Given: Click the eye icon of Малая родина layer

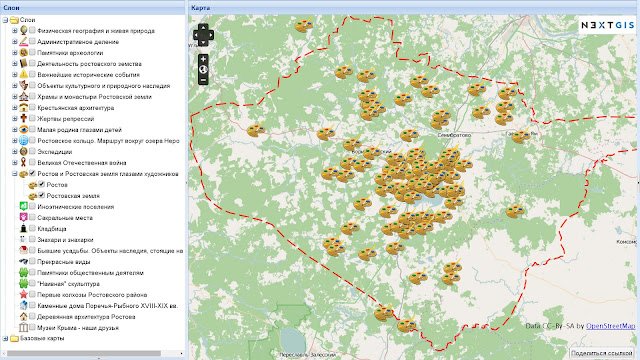Looking at the screenshot, I should pyautogui.click(x=23, y=129).
